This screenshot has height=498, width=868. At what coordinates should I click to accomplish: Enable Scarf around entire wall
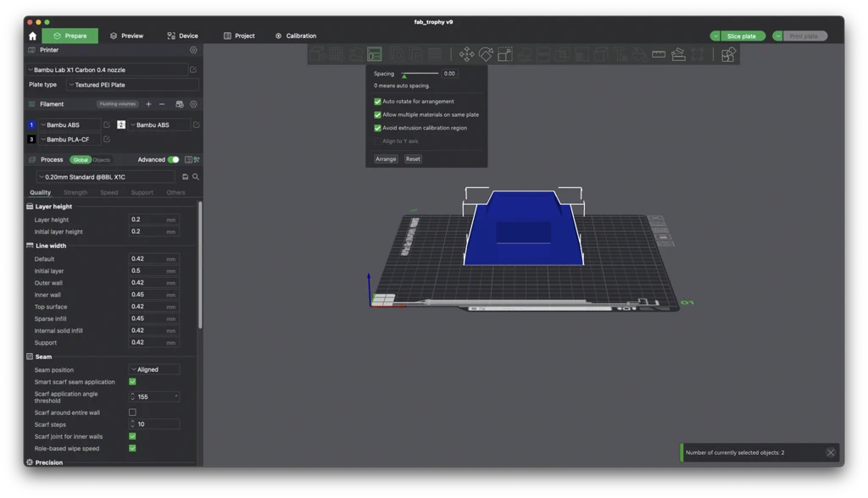pos(132,412)
